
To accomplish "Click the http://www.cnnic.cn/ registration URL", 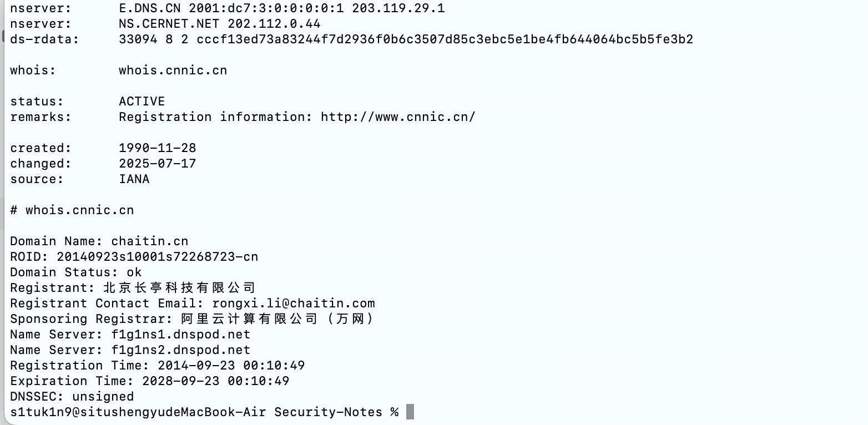I will coord(398,117).
